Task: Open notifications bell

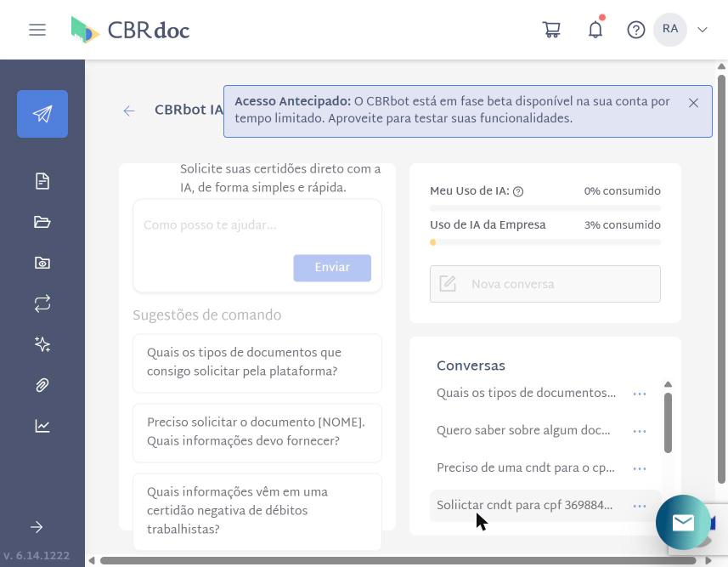Action: tap(595, 30)
